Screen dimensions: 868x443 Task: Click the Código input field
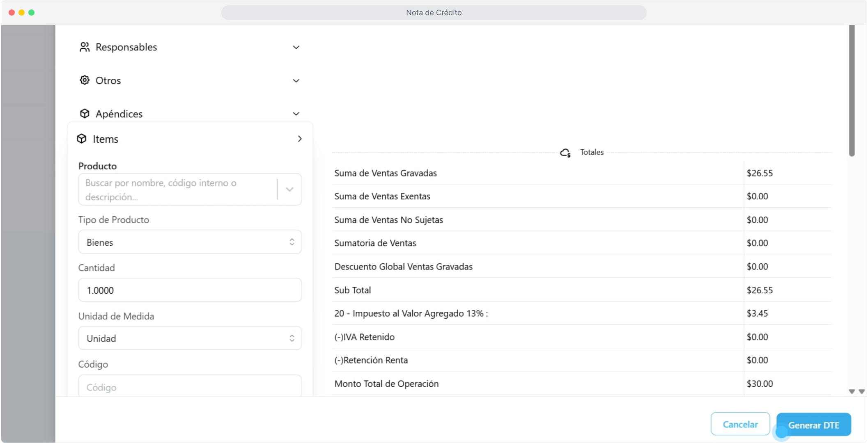(x=190, y=387)
